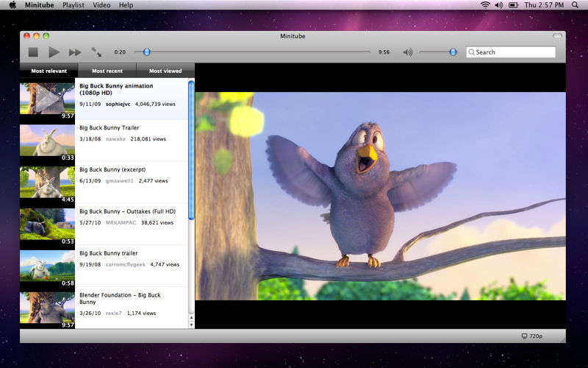Open the Help menu
Viewport: 588px width, 368px height.
pyautogui.click(x=126, y=5)
